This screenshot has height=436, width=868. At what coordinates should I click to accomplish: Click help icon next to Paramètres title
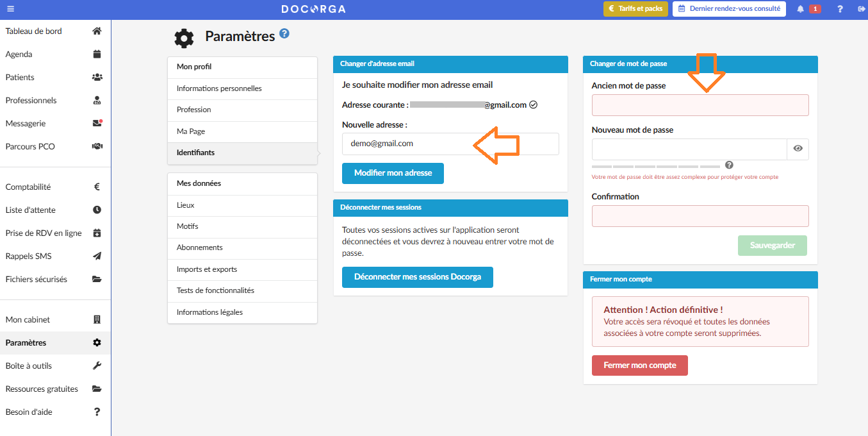point(284,33)
